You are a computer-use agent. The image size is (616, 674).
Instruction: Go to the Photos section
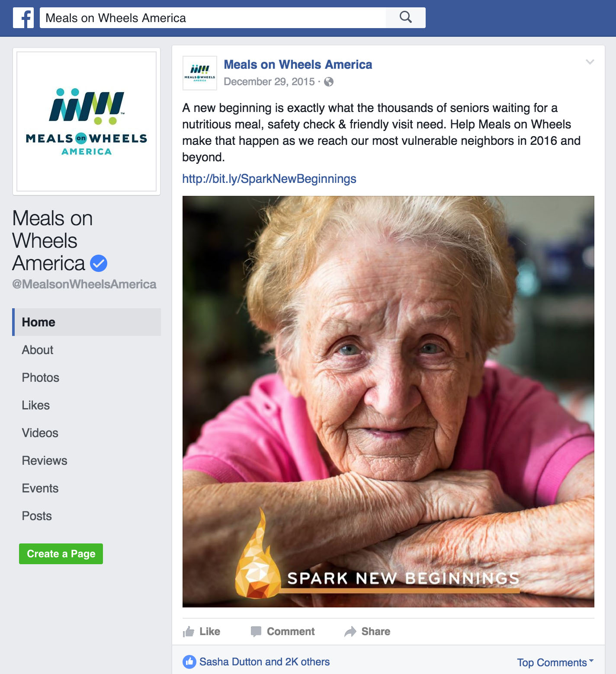point(41,377)
